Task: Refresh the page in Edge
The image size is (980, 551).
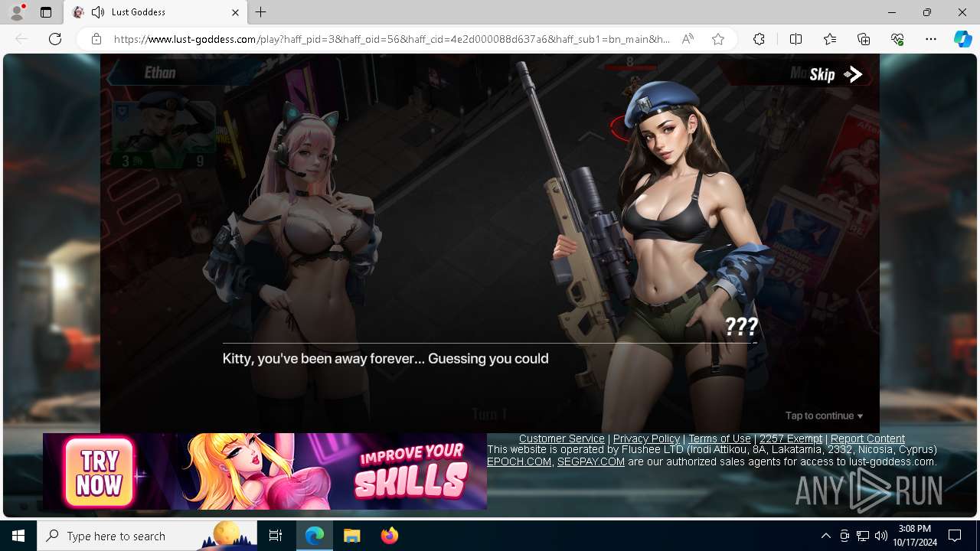Action: (55, 39)
